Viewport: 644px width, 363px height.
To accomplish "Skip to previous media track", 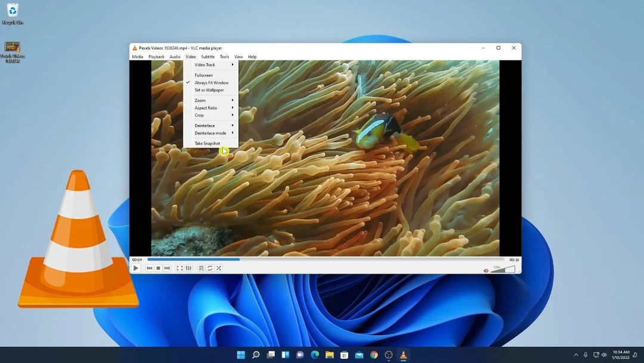I will (x=150, y=268).
